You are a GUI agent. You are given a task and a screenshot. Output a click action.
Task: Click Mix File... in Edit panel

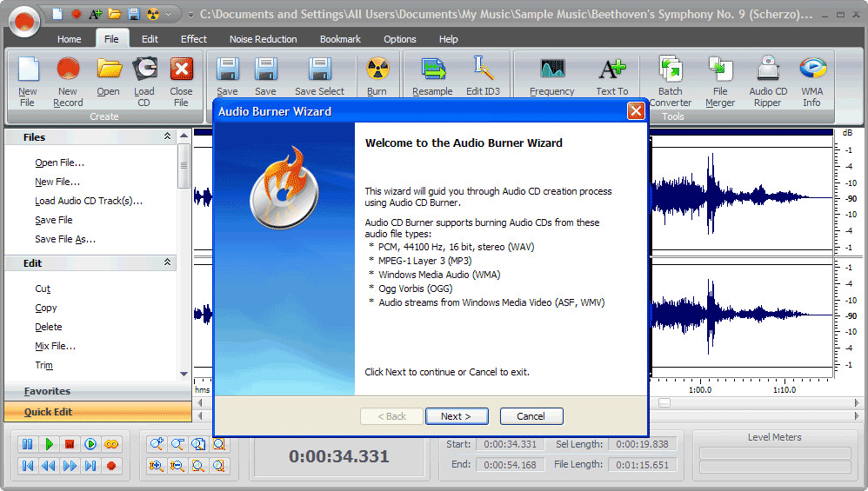click(56, 346)
